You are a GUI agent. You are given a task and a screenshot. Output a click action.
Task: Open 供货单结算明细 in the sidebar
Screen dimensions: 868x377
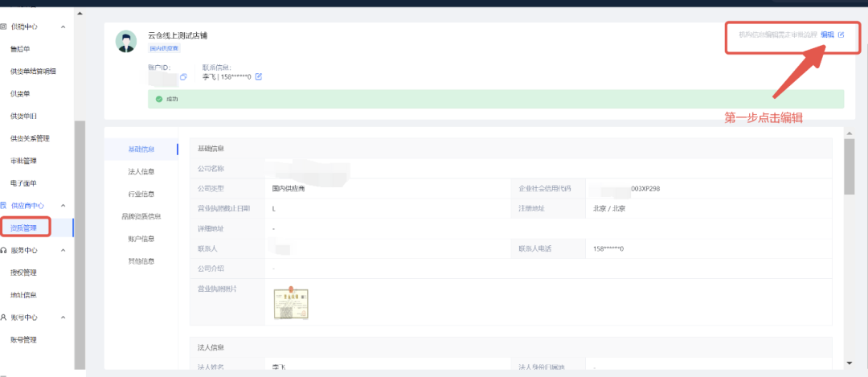tap(33, 72)
